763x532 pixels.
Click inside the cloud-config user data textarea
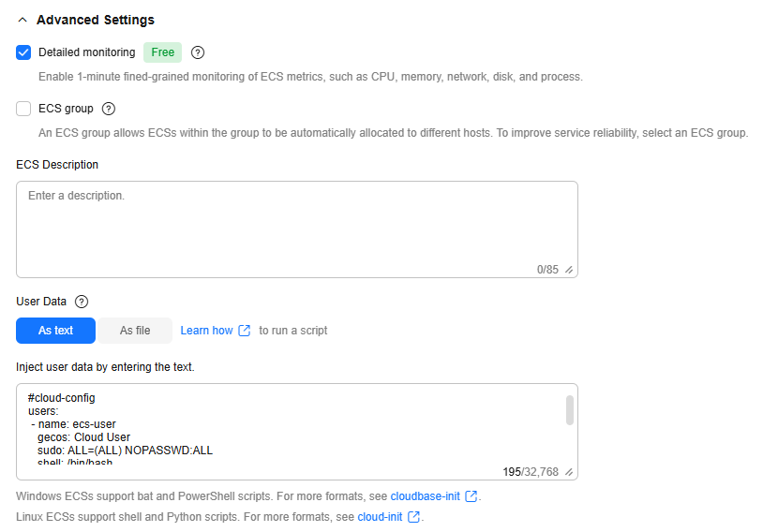coord(292,428)
